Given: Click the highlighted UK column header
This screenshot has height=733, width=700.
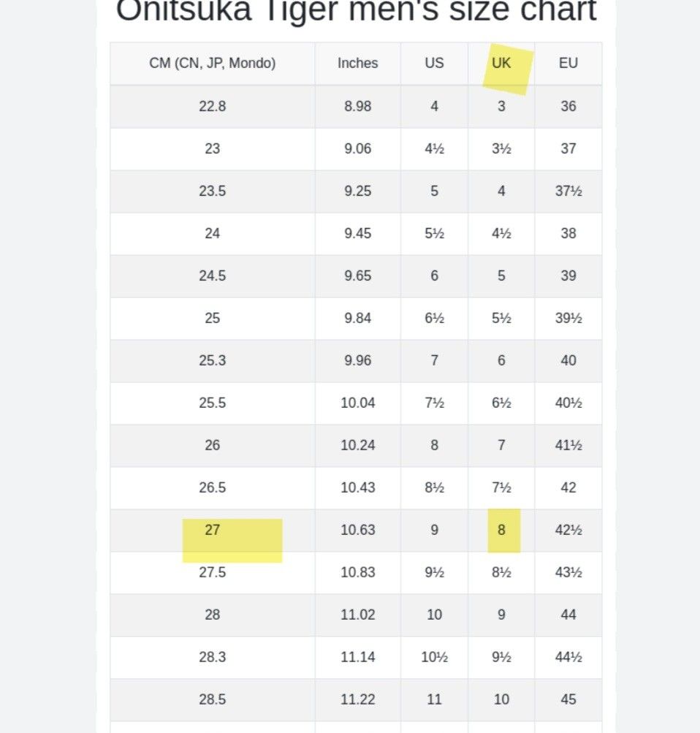Looking at the screenshot, I should [501, 63].
